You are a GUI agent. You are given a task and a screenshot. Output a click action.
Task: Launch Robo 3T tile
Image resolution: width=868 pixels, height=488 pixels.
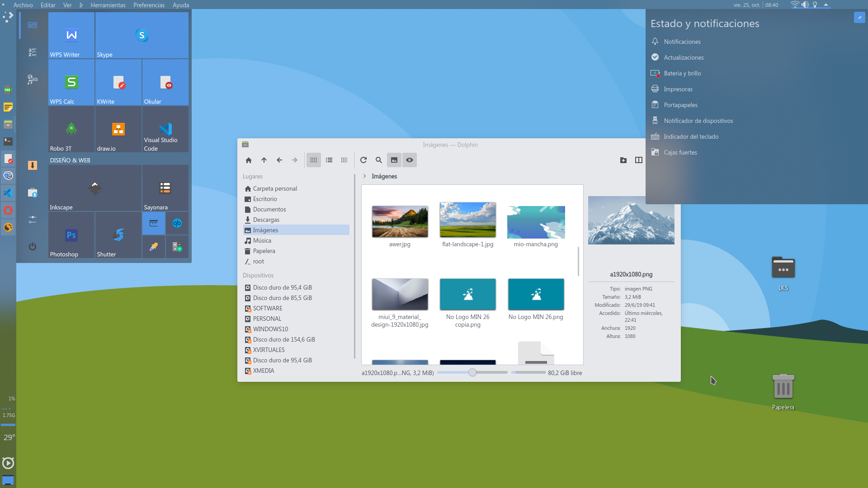pyautogui.click(x=71, y=129)
